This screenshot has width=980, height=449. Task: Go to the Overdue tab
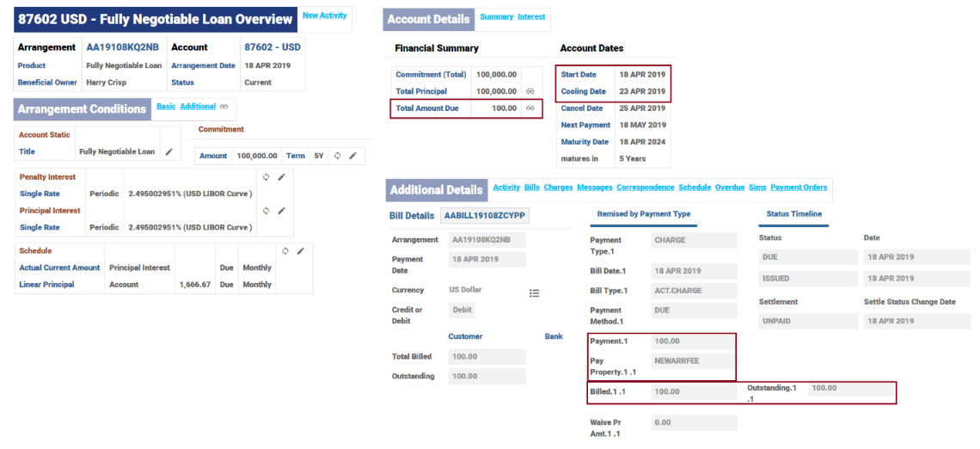click(x=730, y=188)
